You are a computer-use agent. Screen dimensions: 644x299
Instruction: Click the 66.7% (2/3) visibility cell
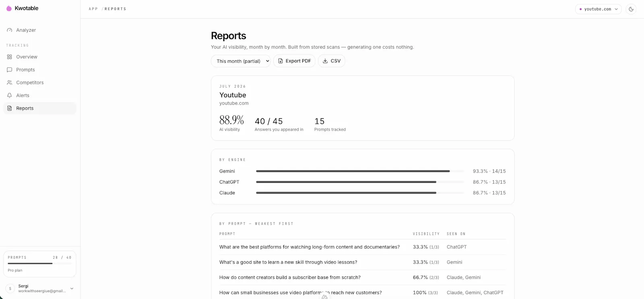coord(426,278)
